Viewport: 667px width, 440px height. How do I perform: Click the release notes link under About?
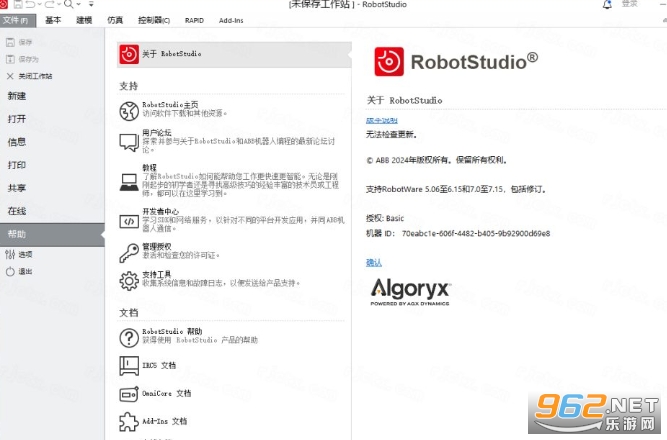[382, 121]
